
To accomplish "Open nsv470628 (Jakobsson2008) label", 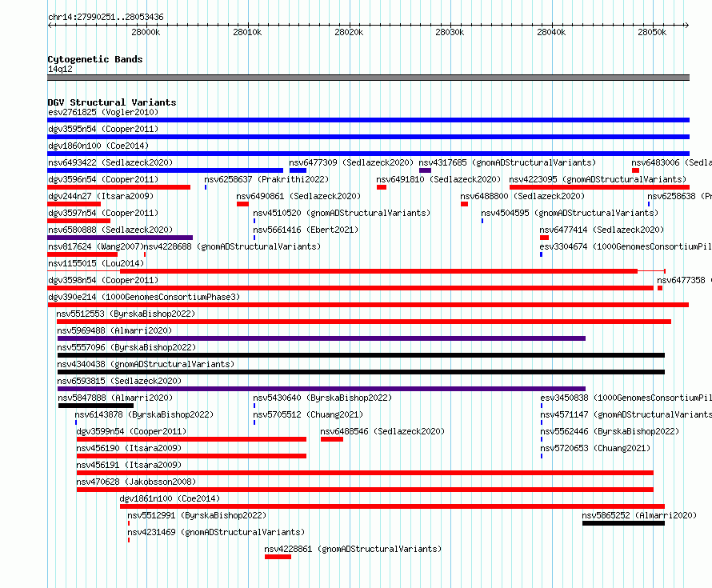I will click(x=136, y=482).
